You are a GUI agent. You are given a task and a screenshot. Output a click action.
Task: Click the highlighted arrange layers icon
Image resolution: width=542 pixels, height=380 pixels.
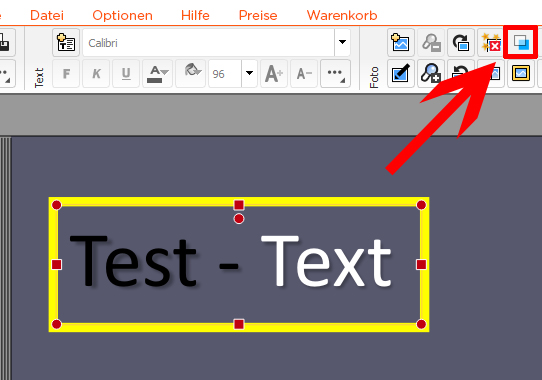pos(521,42)
